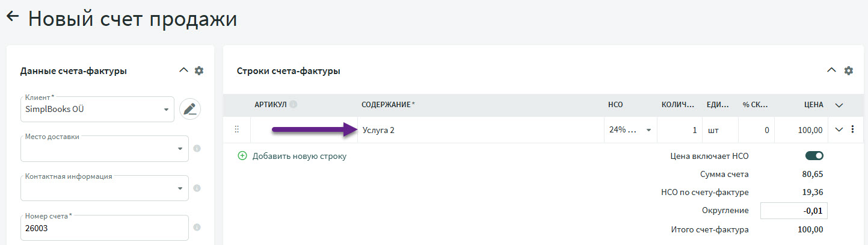The height and width of the screenshot is (245, 868).
Task: Click info icon beside Контактная информация field
Action: point(197,188)
